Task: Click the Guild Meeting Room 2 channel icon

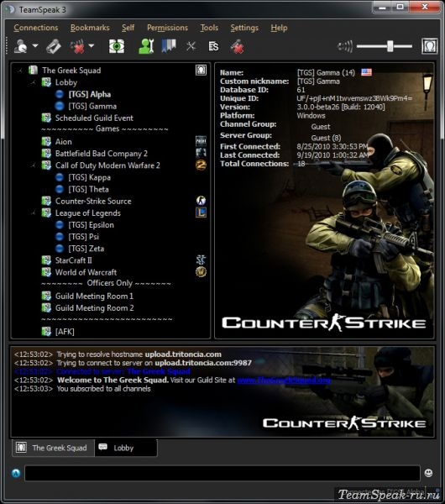Action: (x=46, y=308)
